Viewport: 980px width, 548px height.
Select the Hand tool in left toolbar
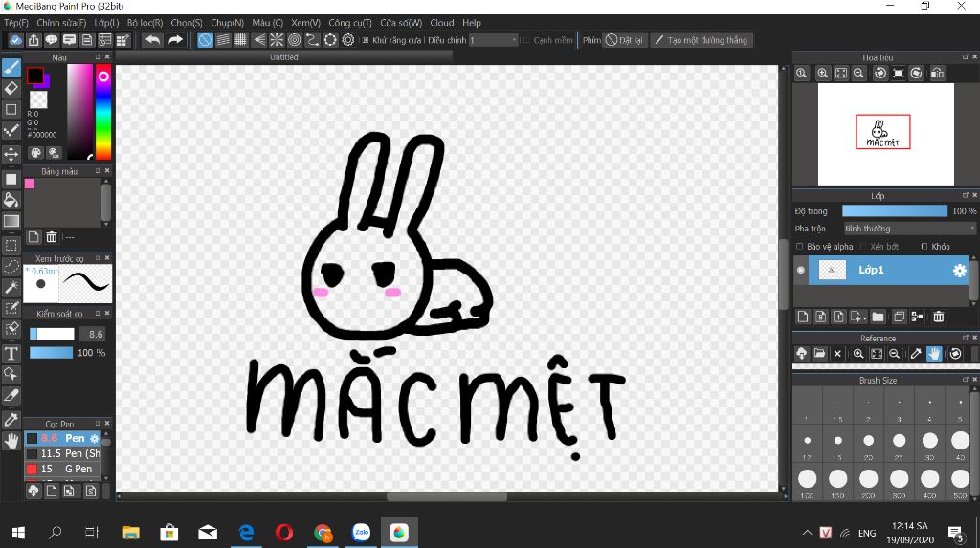coord(11,441)
